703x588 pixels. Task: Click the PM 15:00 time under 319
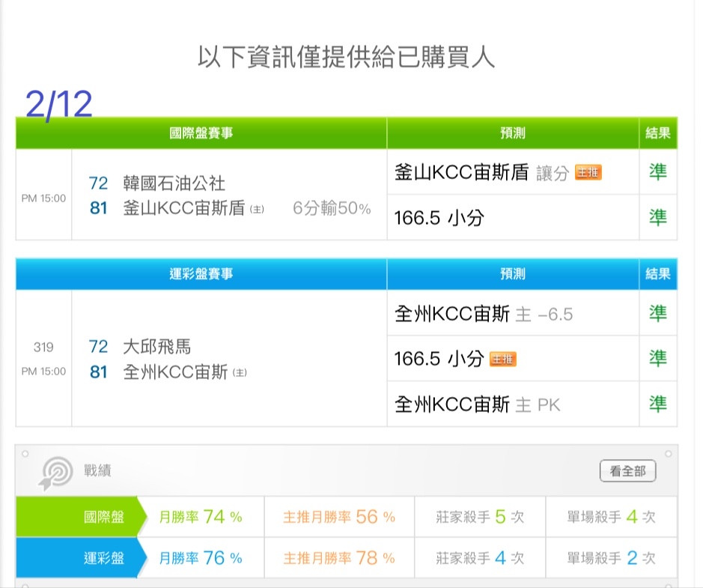[x=43, y=372]
